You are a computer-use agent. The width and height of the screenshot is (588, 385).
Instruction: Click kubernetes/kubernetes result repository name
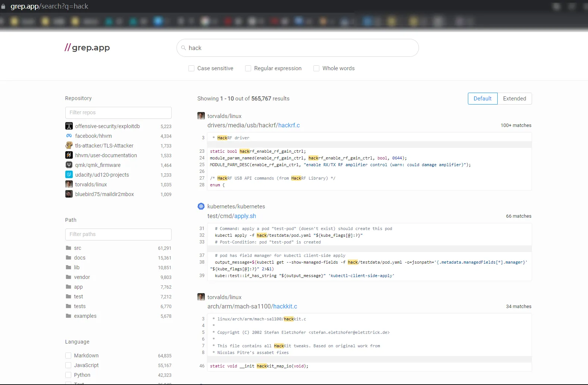[236, 207]
